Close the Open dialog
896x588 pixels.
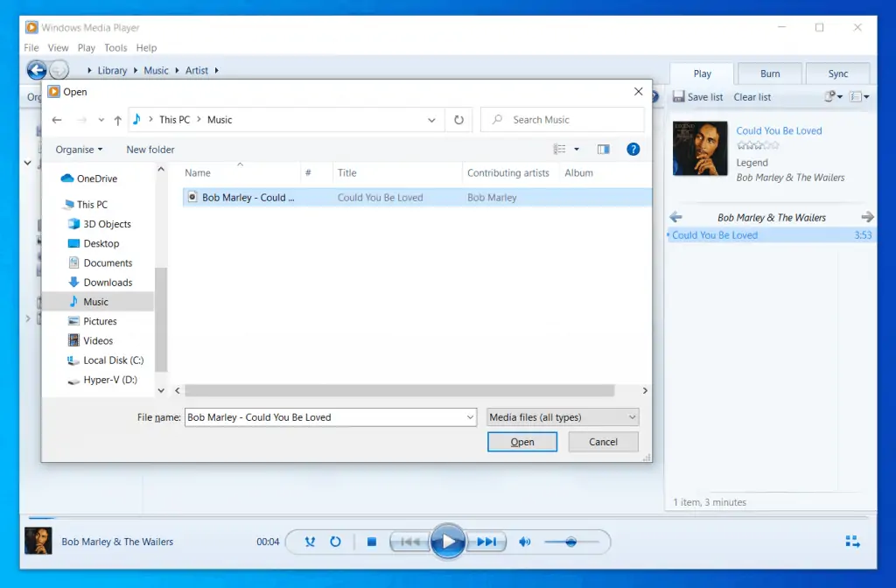(638, 91)
